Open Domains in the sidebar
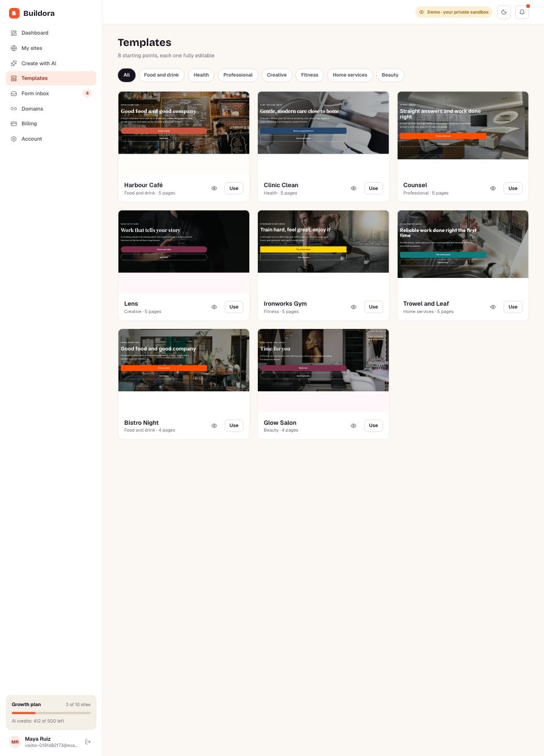Viewport: 544px width, 756px height. (x=51, y=109)
